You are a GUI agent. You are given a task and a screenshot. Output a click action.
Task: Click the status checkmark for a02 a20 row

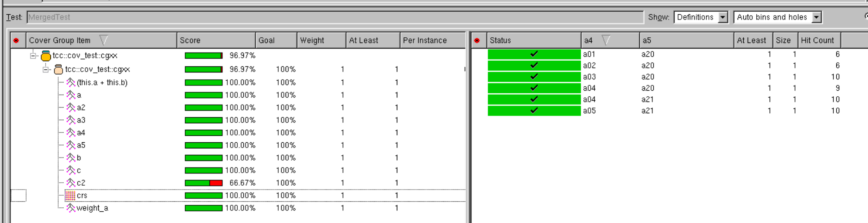[x=534, y=66]
